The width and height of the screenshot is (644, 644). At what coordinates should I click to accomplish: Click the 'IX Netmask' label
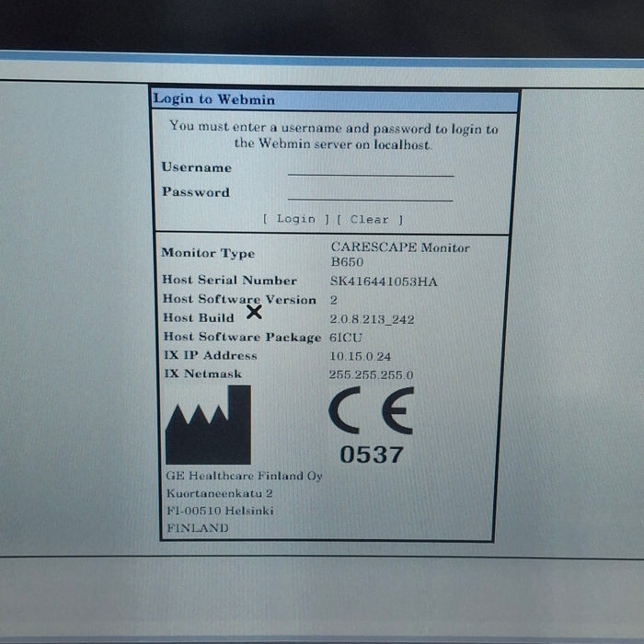(x=203, y=374)
